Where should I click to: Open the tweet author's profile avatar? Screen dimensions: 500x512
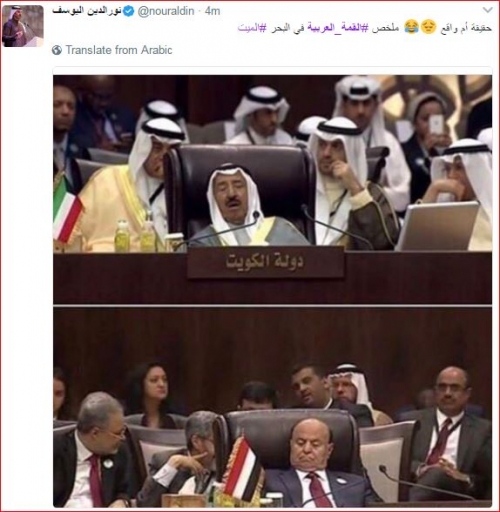pos(23,26)
